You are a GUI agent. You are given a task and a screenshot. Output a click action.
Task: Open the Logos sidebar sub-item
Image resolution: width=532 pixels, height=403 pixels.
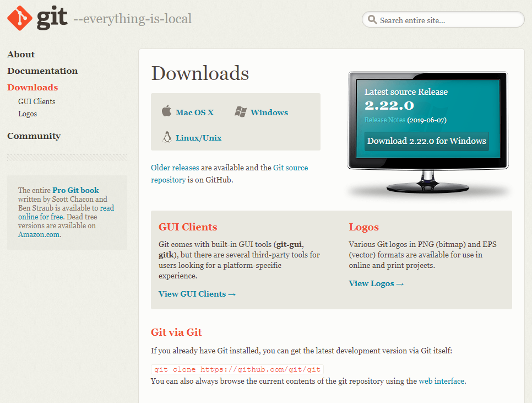click(28, 114)
